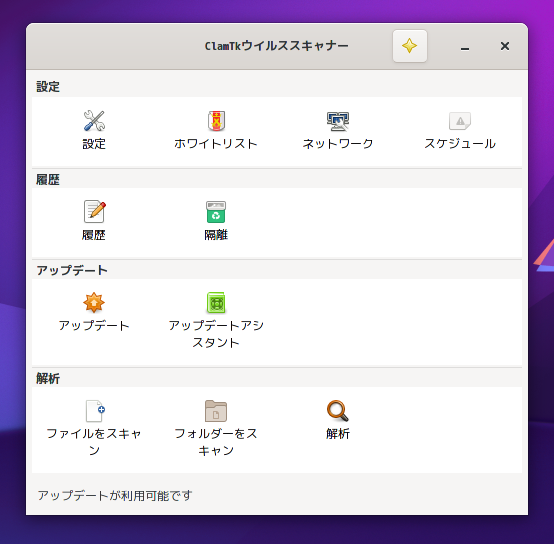Open the アップデートアシスタント green book icon
This screenshot has width=554, height=544.
point(216,302)
